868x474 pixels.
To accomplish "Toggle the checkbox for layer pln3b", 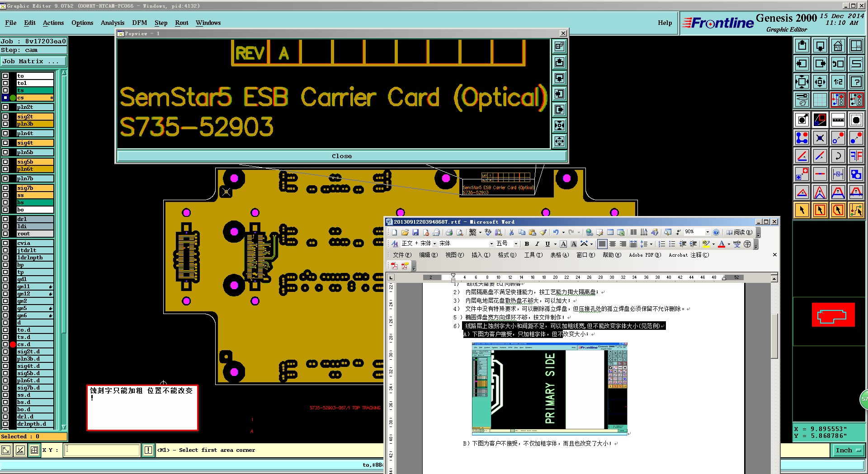I will click(5, 124).
